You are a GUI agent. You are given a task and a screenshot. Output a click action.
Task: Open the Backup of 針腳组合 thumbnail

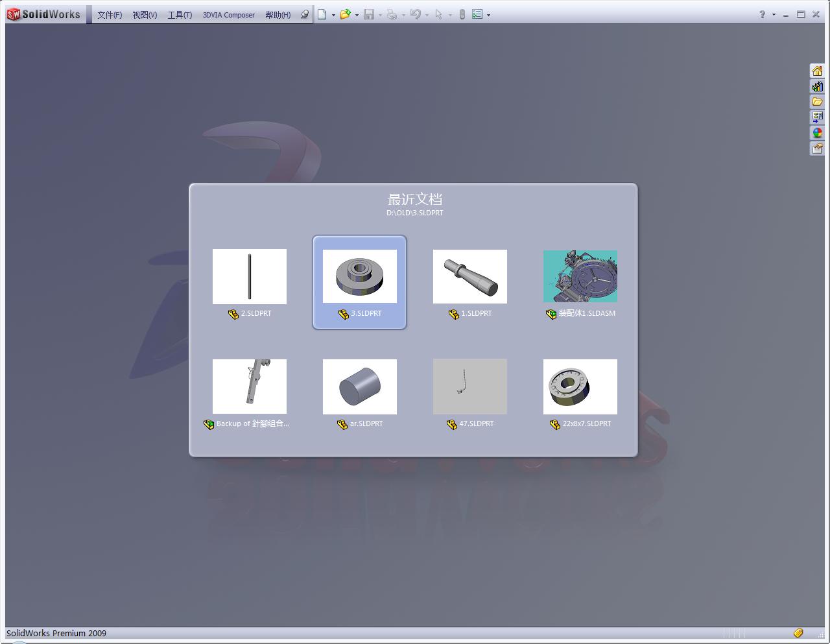250,387
